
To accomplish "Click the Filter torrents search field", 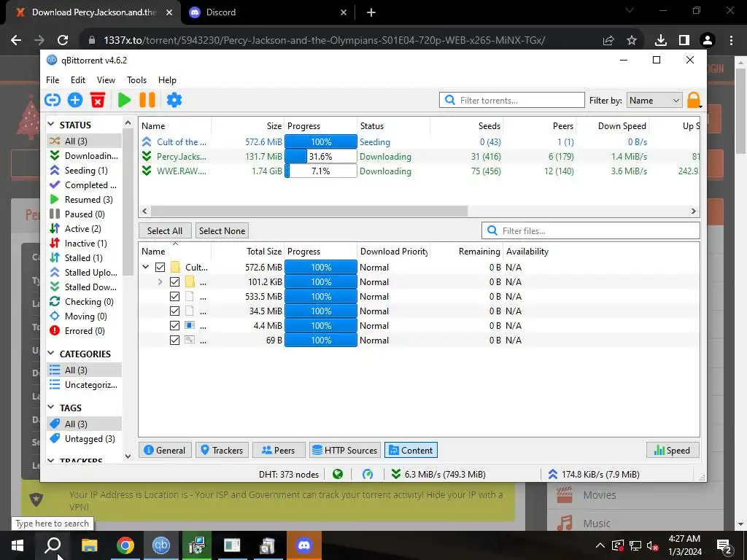I will pyautogui.click(x=512, y=101).
